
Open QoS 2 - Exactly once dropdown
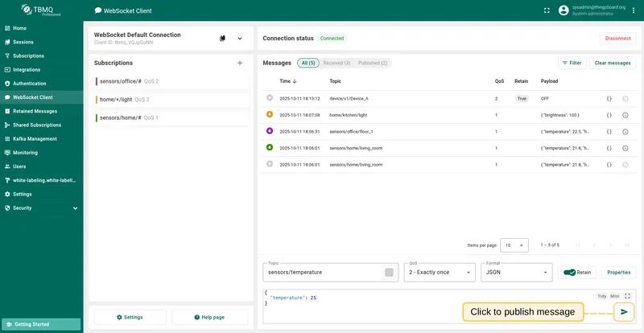[x=440, y=272]
